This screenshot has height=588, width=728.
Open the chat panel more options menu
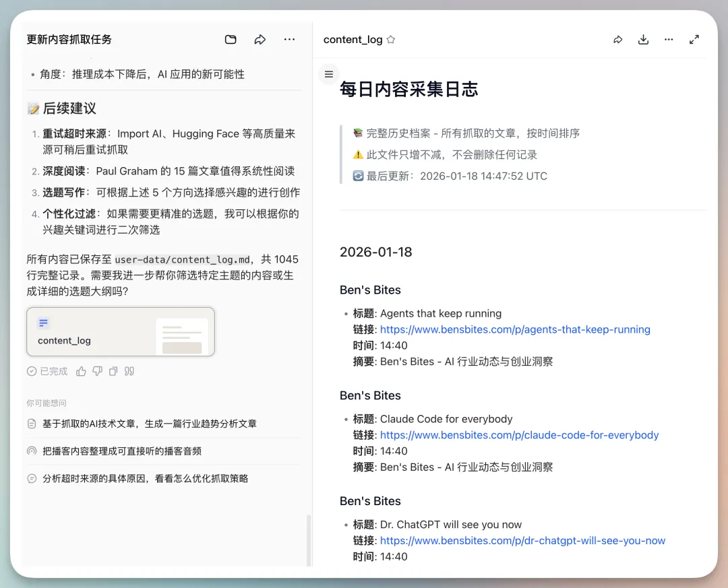click(289, 40)
